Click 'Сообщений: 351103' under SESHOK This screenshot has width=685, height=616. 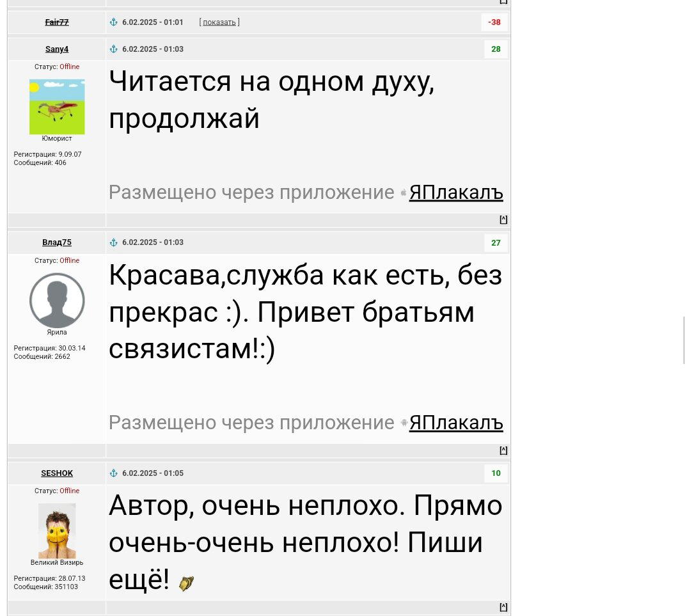(x=46, y=587)
